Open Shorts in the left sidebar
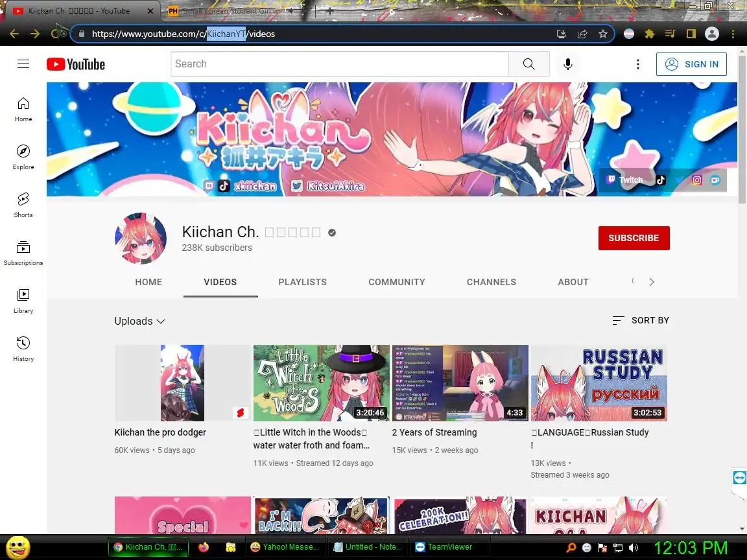Viewport: 747px width, 560px height. (23, 205)
